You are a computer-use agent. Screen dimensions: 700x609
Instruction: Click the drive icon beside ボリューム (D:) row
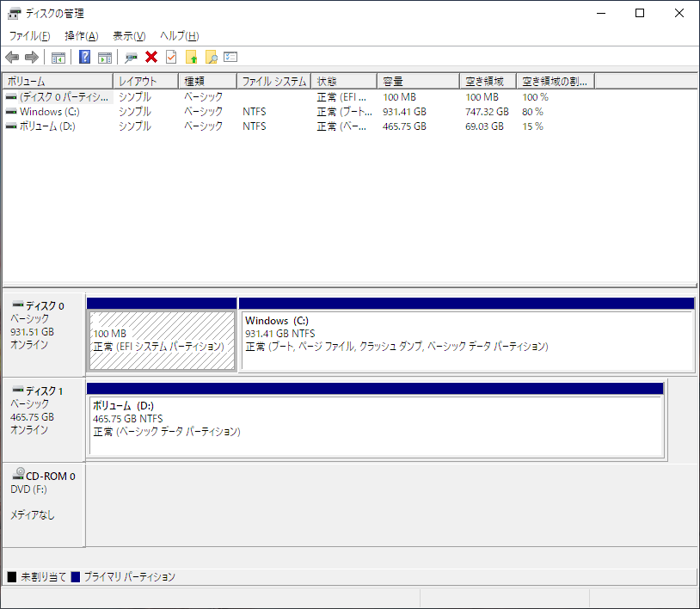click(x=11, y=126)
